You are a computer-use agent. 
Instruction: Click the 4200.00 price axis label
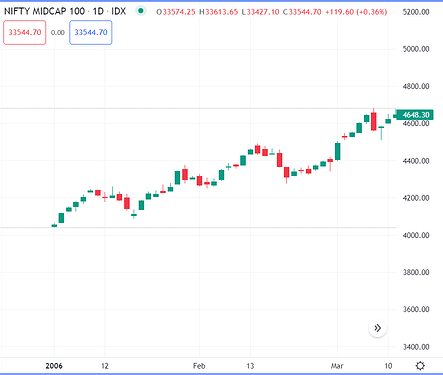416,198
